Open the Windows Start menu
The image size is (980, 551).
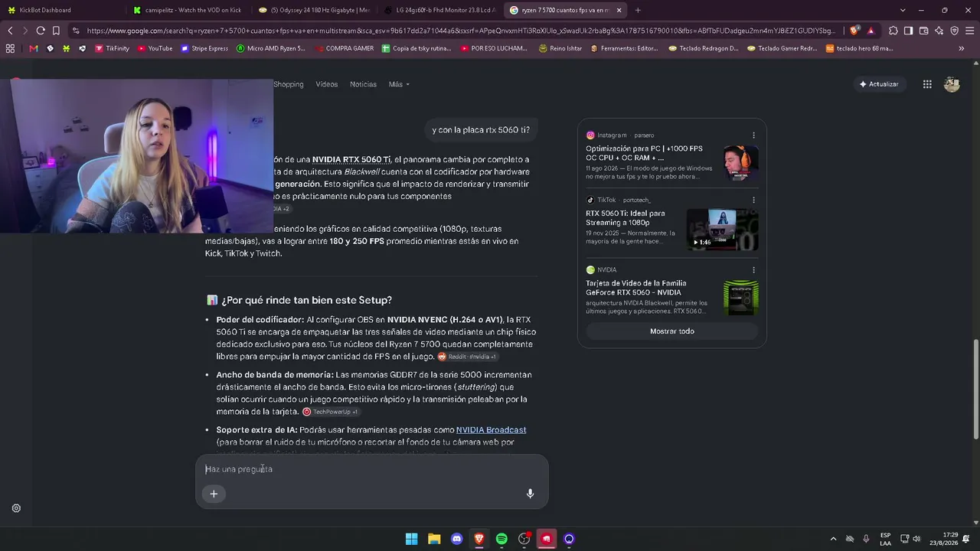(x=412, y=539)
